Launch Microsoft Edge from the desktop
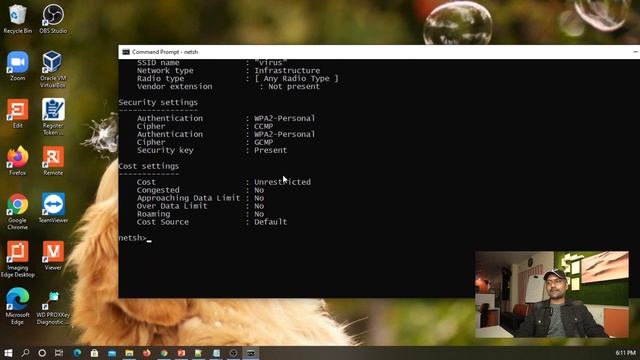The image size is (640, 360). tap(17, 306)
